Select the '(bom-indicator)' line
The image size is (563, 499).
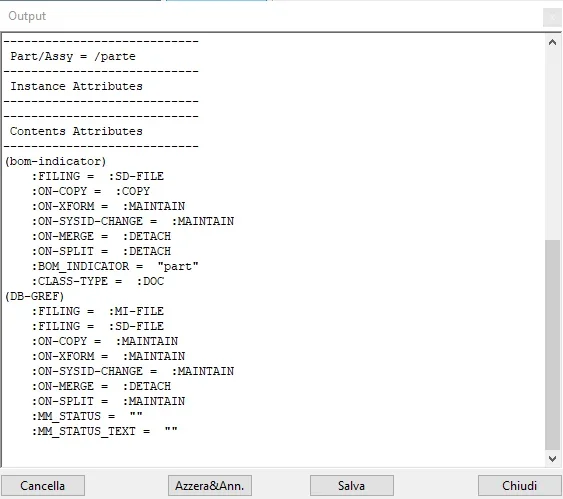click(x=56, y=161)
